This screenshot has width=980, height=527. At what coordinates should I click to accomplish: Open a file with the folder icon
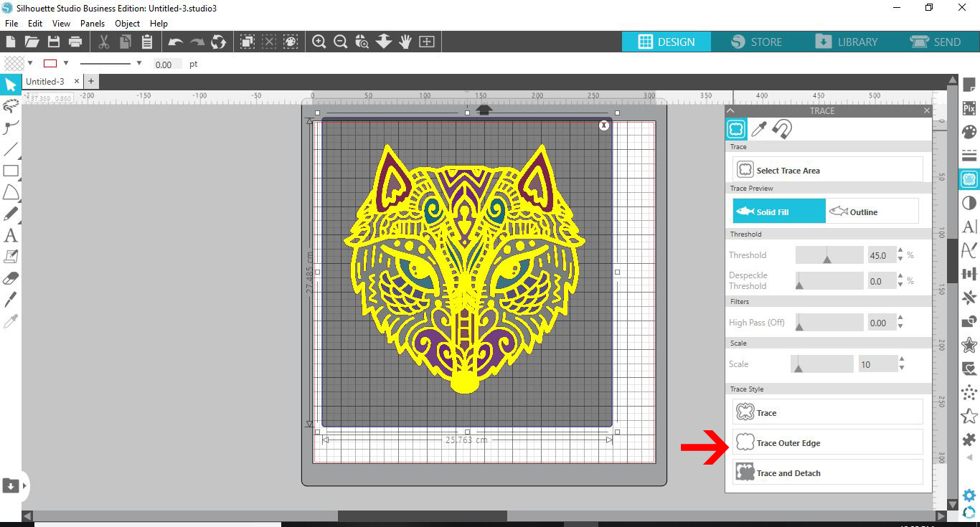(x=32, y=42)
